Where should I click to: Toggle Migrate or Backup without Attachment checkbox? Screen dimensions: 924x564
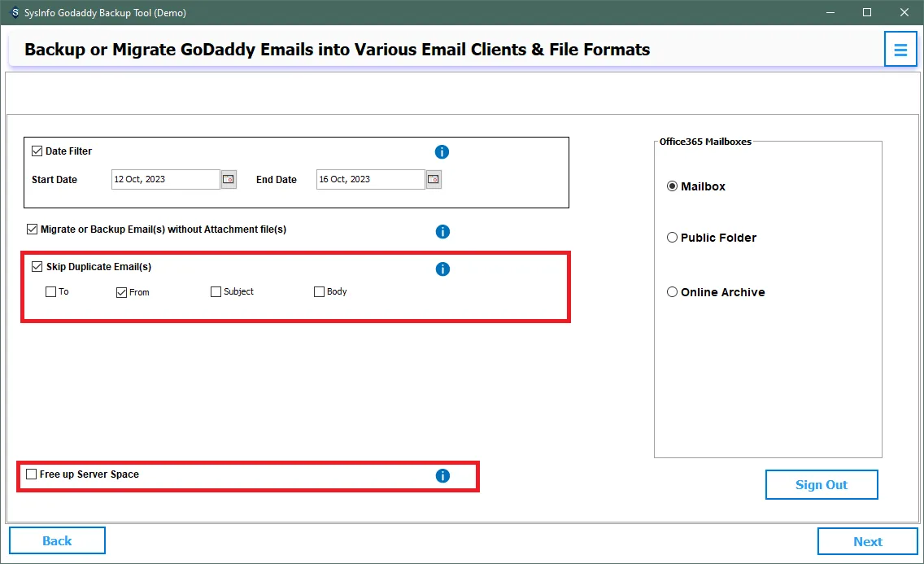click(33, 229)
